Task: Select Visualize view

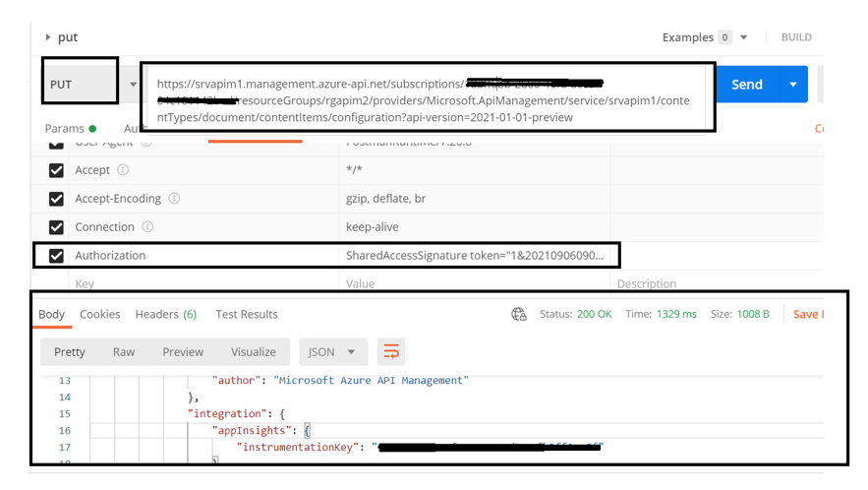Action: (254, 352)
